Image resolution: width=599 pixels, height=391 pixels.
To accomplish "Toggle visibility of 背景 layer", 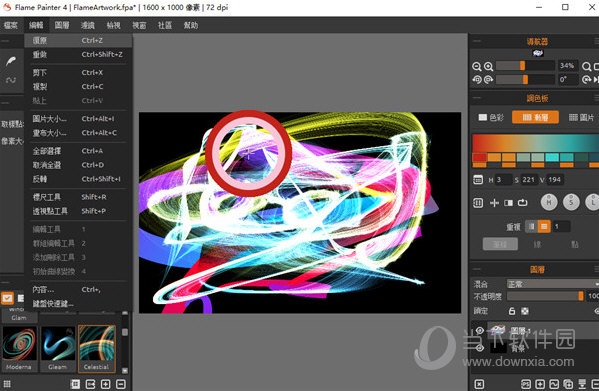I will [480, 347].
